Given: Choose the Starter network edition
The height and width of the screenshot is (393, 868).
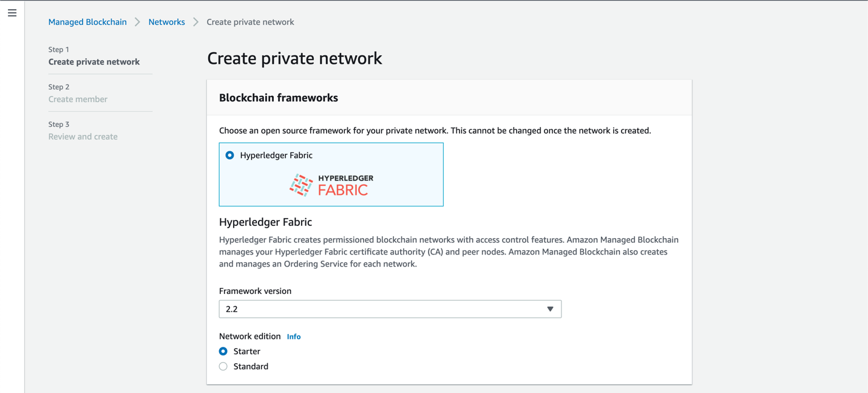Looking at the screenshot, I should 223,351.
